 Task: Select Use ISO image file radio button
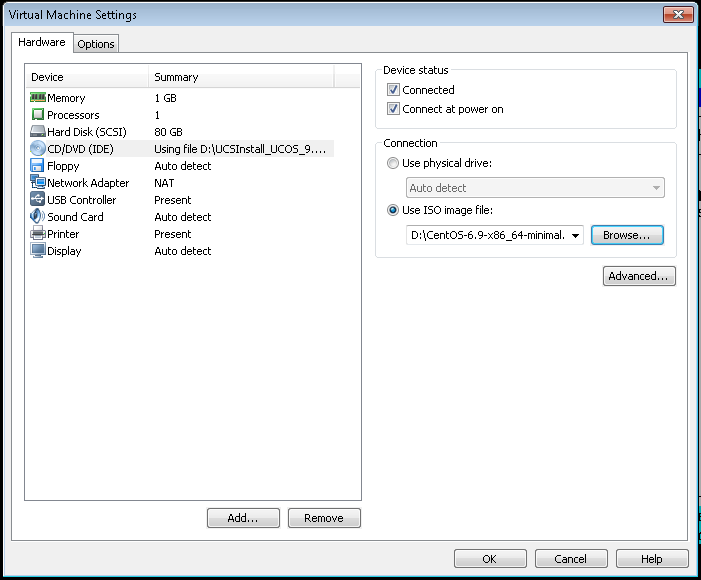point(393,210)
